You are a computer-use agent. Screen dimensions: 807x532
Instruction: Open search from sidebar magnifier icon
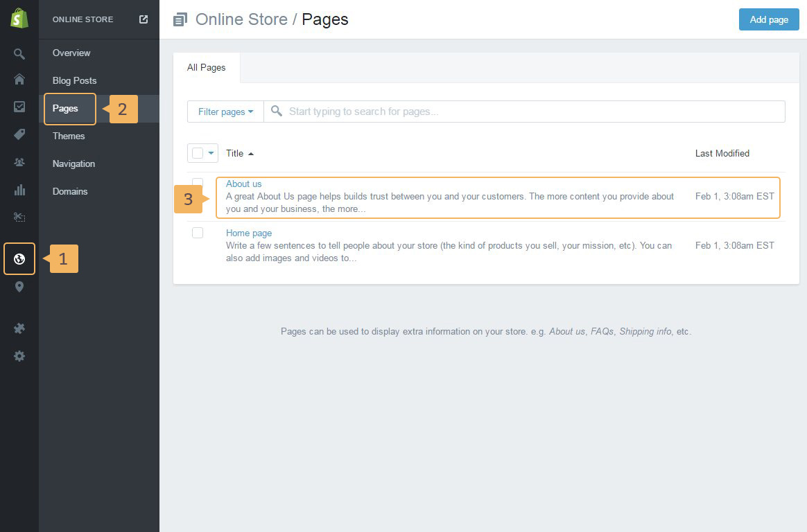coord(19,53)
